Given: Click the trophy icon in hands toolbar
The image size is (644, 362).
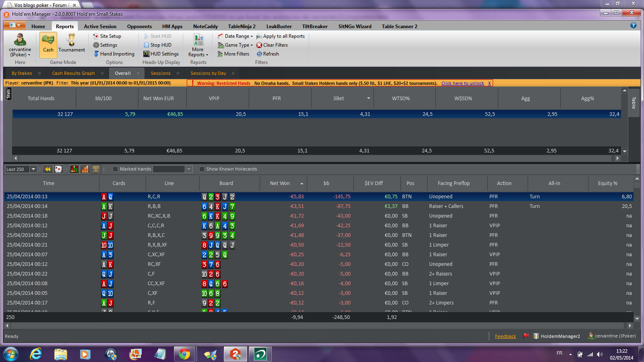Looking at the screenshot, I should (96, 169).
